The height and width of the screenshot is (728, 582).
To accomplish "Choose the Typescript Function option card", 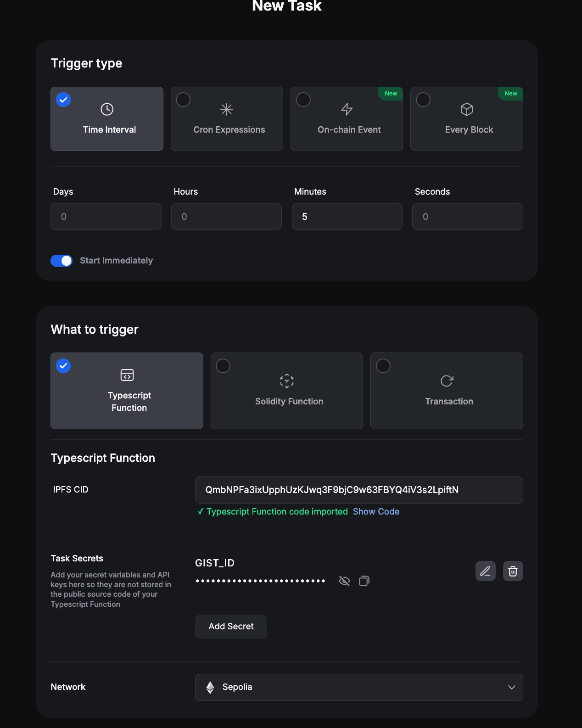I will [x=127, y=391].
